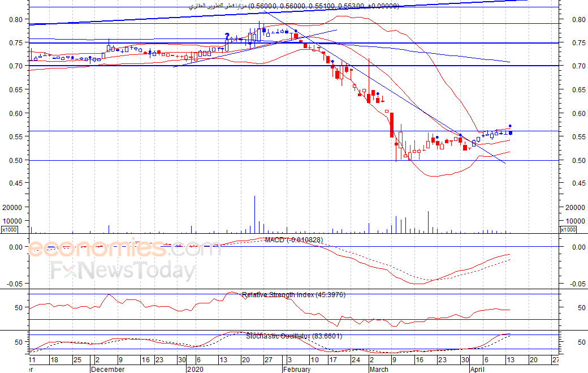Click the 20000 volume label on left axis
This screenshot has width=588, height=373.
point(12,208)
